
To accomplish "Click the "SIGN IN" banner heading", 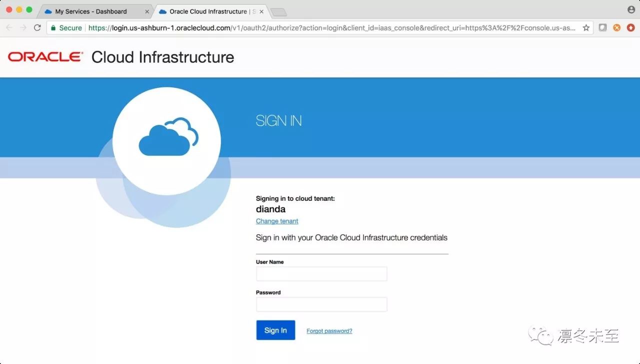I will tap(278, 121).
